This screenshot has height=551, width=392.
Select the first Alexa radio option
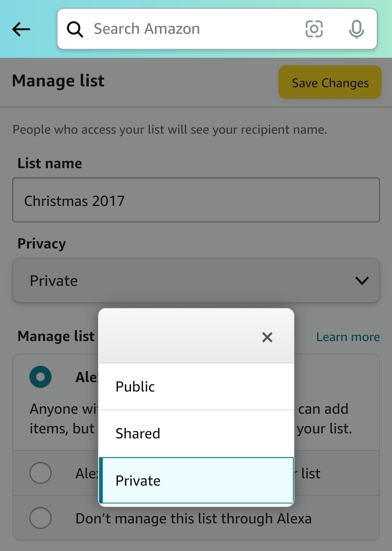coord(40,377)
